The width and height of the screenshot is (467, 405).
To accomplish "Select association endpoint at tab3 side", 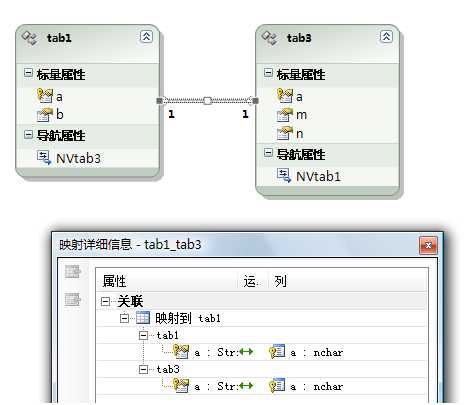I will [255, 101].
